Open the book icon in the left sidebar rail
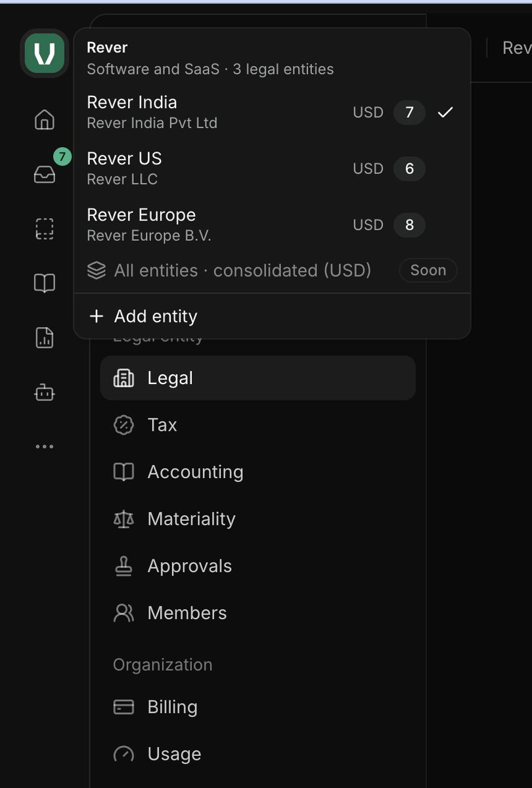 pos(45,283)
